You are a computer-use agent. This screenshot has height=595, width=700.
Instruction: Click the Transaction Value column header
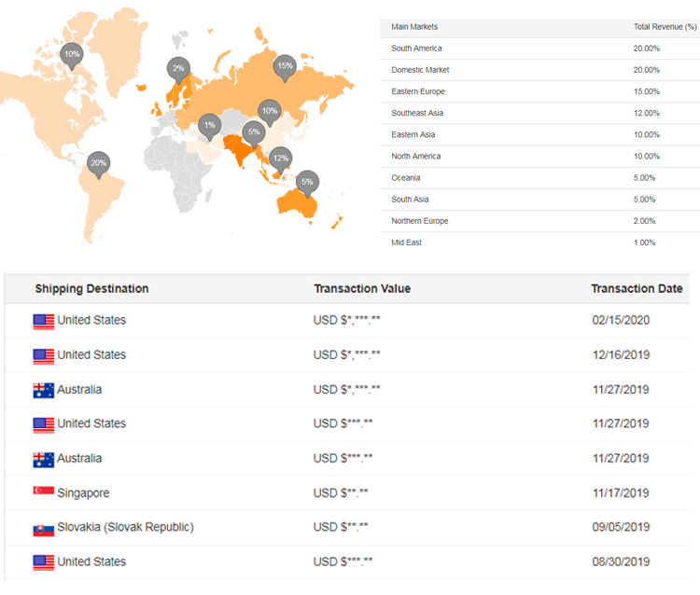tap(362, 289)
